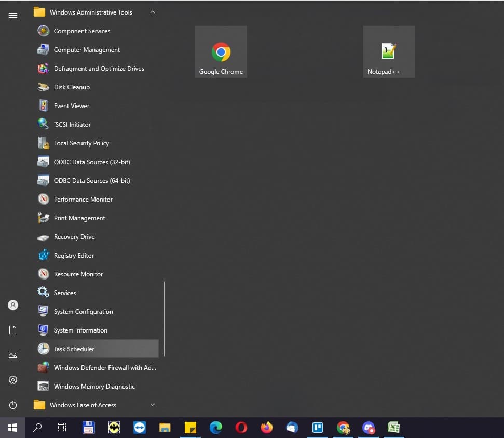504x438 pixels.
Task: Launch Computer Management
Action: (96, 49)
